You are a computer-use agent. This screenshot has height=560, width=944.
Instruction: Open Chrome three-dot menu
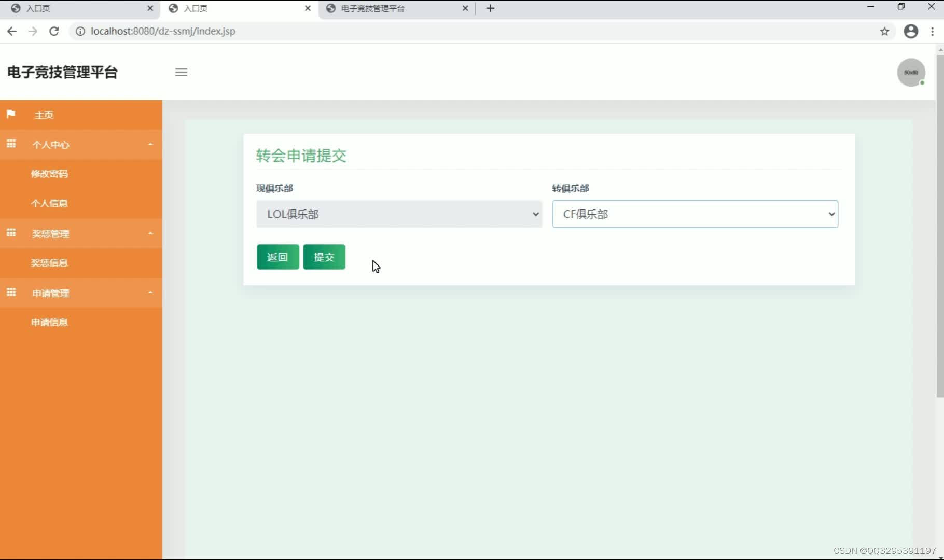tap(933, 31)
